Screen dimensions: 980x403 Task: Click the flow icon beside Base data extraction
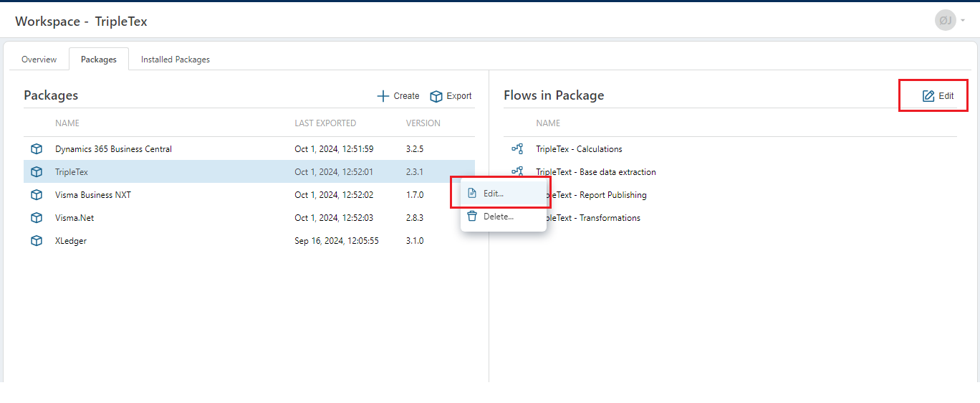[x=517, y=171]
